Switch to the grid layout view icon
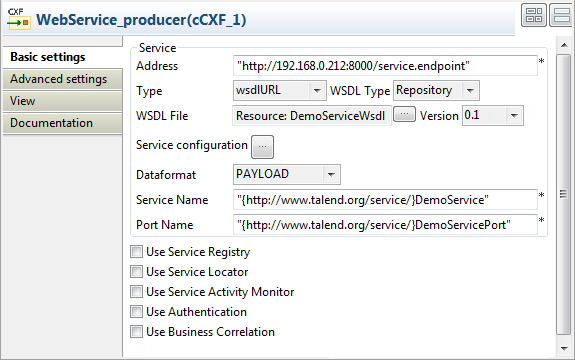Screen dimensions: 575x360 [x=534, y=15]
